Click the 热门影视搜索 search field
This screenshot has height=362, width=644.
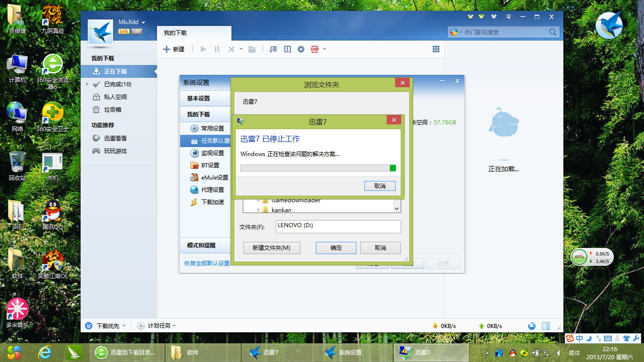tap(503, 32)
